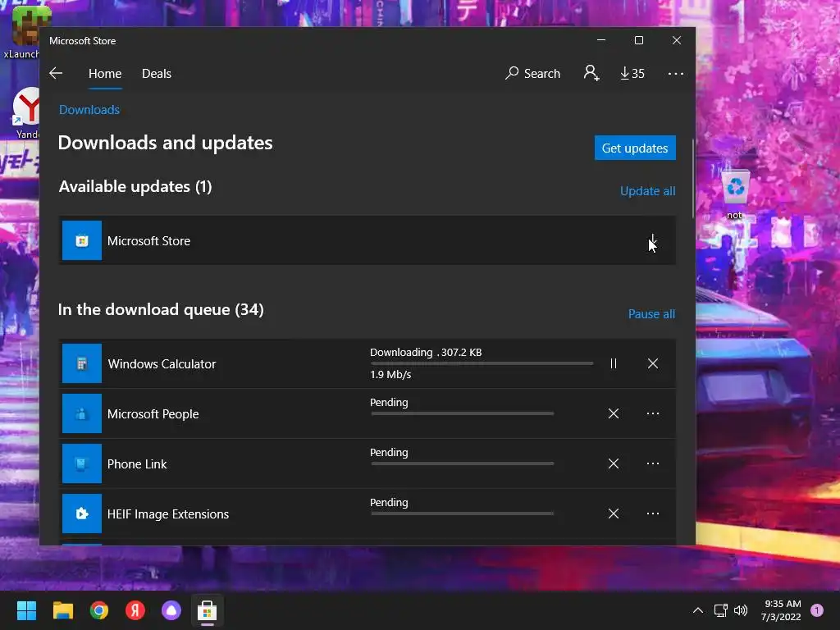Open the network status tray icon
840x630 pixels.
(720, 610)
